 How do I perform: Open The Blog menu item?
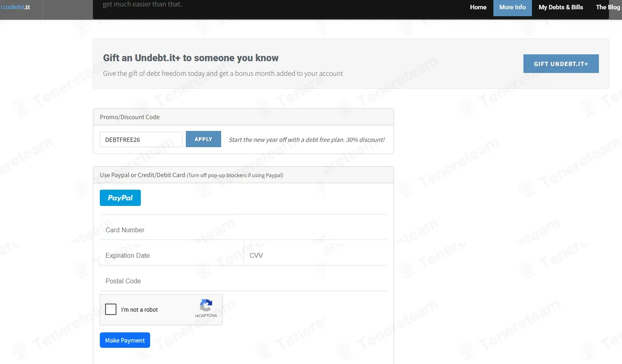coord(607,7)
